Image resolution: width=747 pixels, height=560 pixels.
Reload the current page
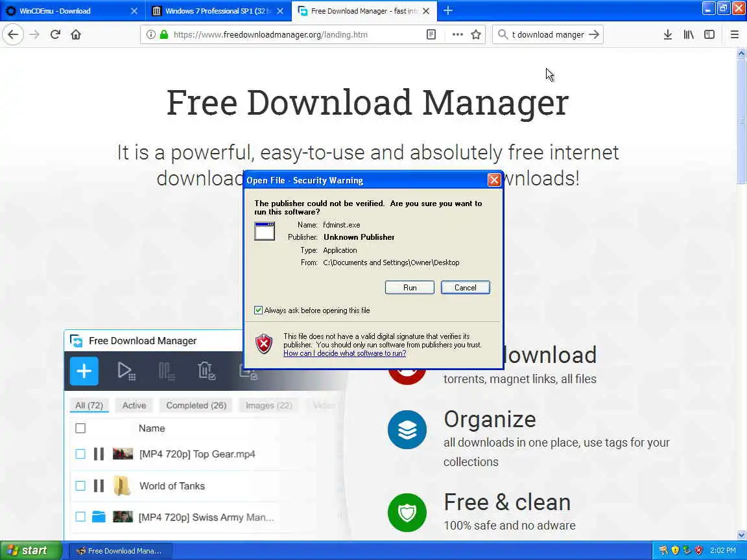coord(55,34)
